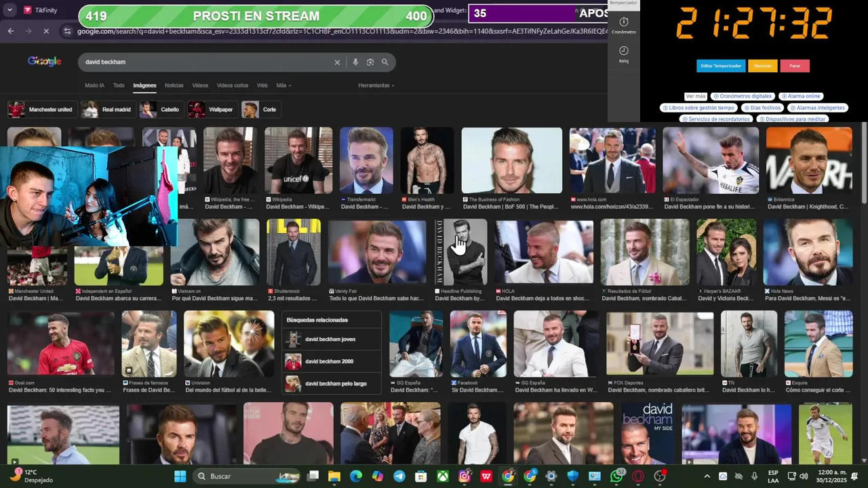This screenshot has width=868, height=488.
Task: Open Reloj in timer sidebar
Action: pyautogui.click(x=624, y=54)
